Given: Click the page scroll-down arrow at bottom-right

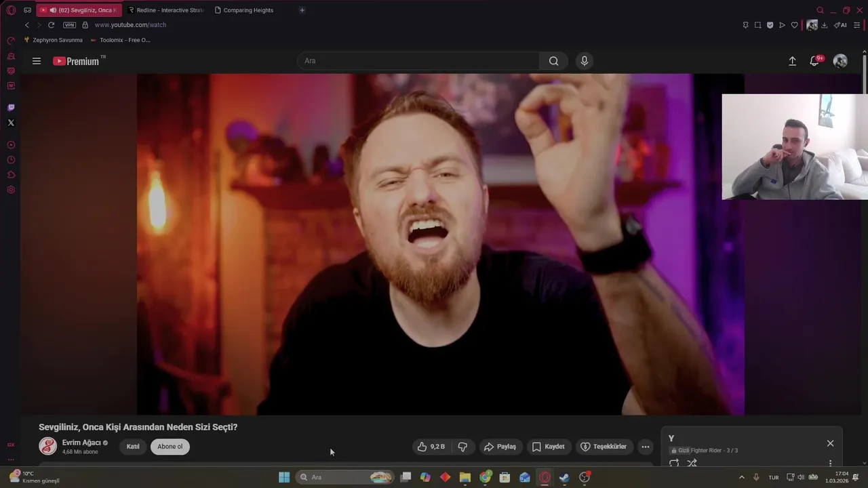Looking at the screenshot, I should 865,464.
